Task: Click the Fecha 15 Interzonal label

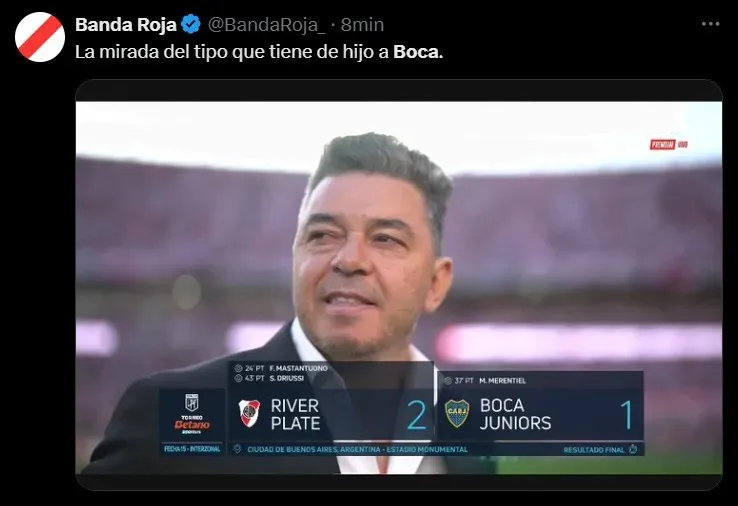Action: click(192, 449)
